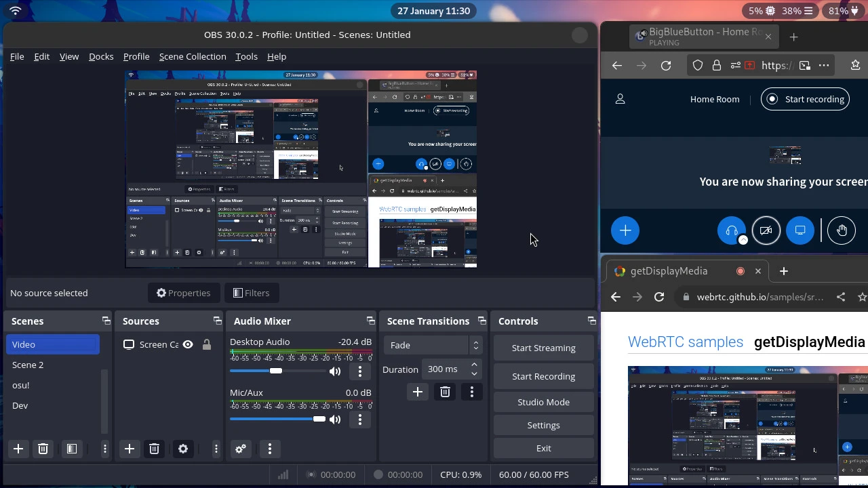Open the Wi-Fi indicator in top panel
The image size is (868, 488).
point(16,11)
